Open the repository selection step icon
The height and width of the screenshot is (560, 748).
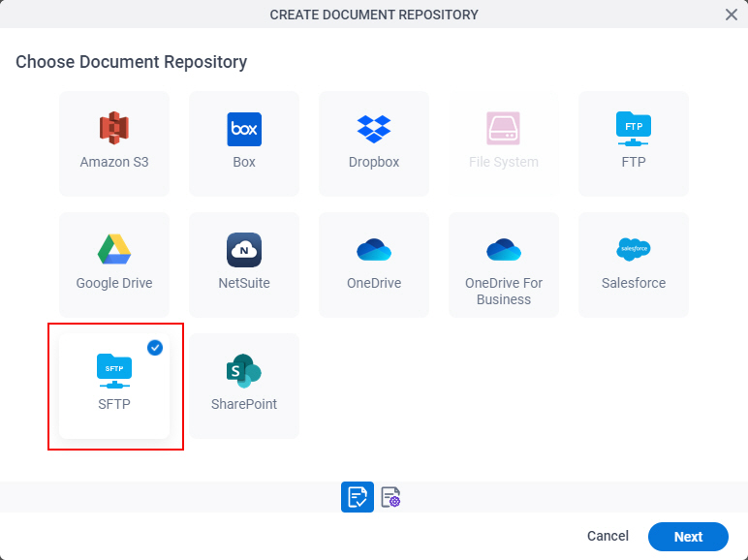pyautogui.click(x=358, y=497)
